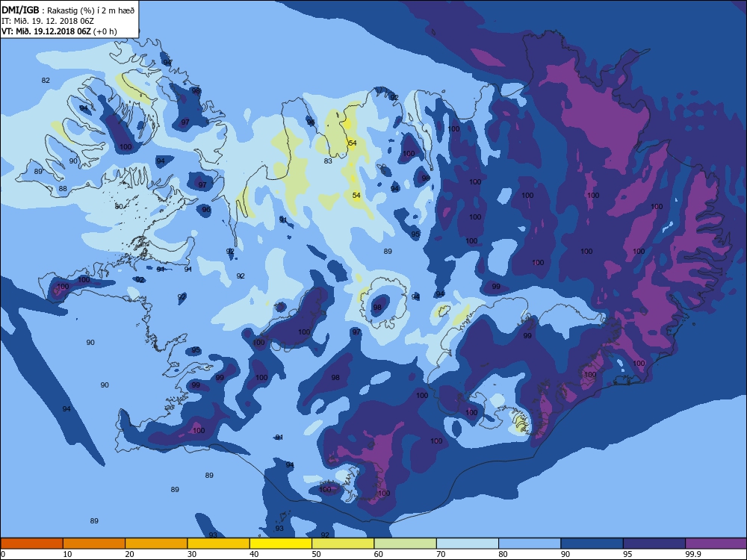The image size is (747, 560).
Task: Click the '82' humidity value on the map
Action: [46, 81]
